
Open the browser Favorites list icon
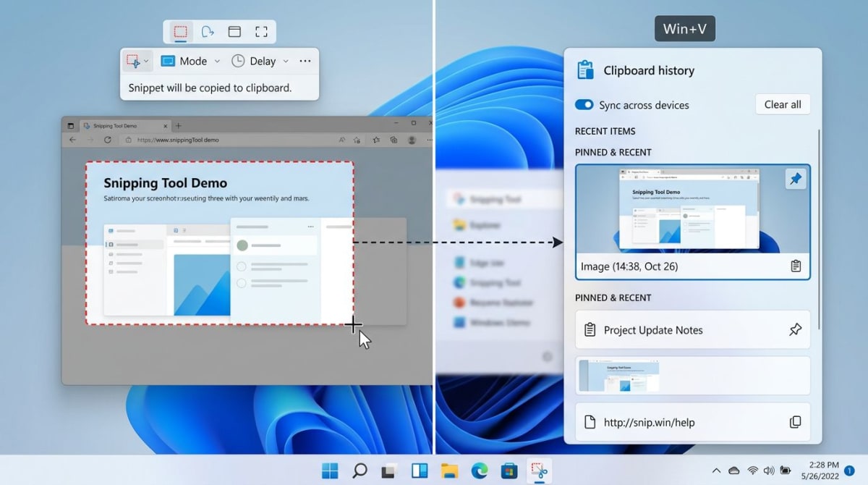(x=376, y=140)
